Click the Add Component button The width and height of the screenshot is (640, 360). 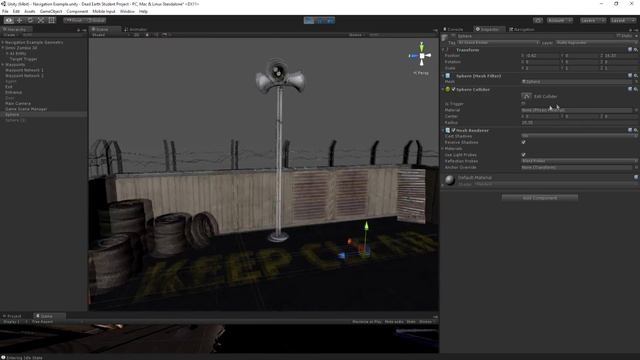pos(540,198)
